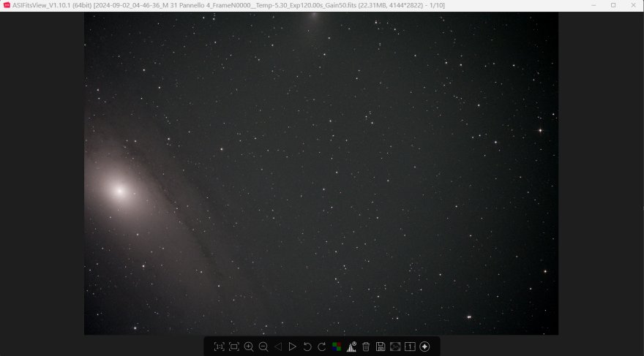Click the ASIFitsView app logo in title bar
This screenshot has width=644, height=356.
coord(7,5)
